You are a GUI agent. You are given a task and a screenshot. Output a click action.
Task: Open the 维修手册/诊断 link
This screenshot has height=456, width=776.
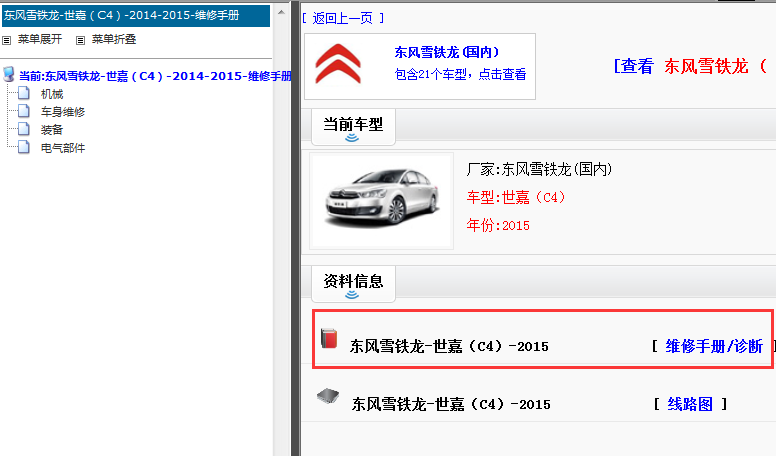coord(714,346)
